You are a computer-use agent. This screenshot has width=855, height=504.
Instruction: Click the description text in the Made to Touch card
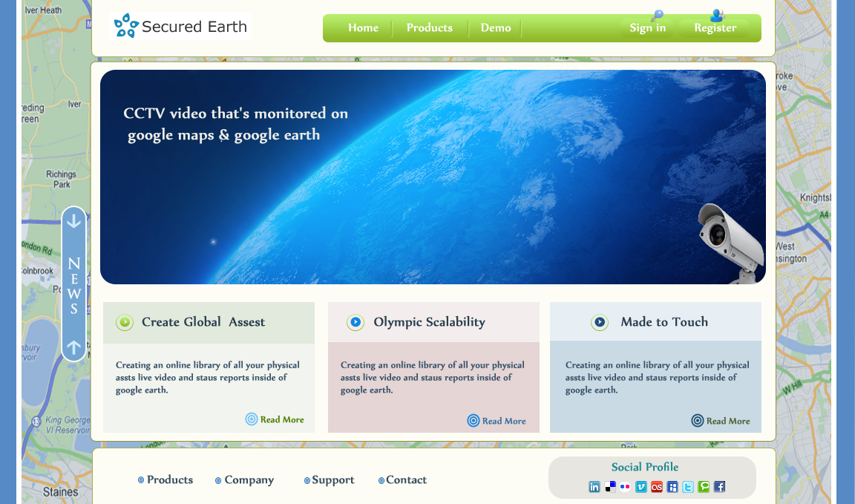657,378
